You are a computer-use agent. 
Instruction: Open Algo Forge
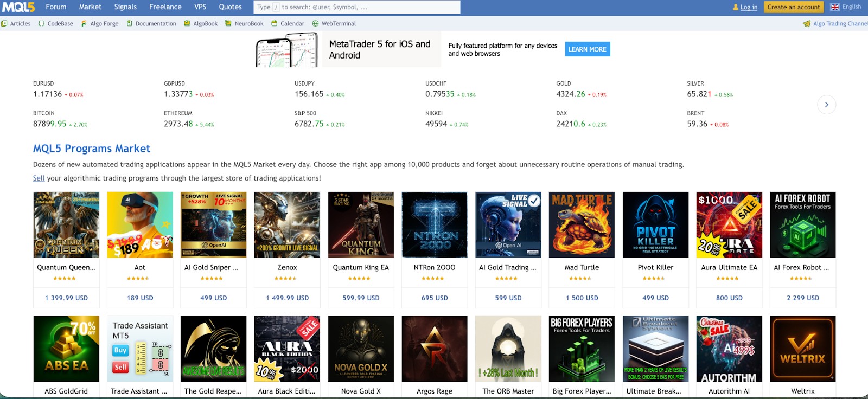coord(100,23)
